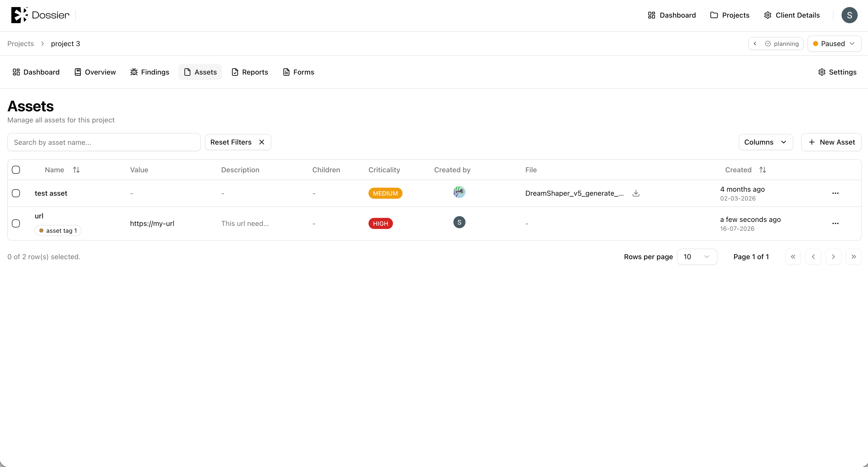Image resolution: width=868 pixels, height=467 pixels.
Task: Go to last page of assets
Action: click(853, 257)
